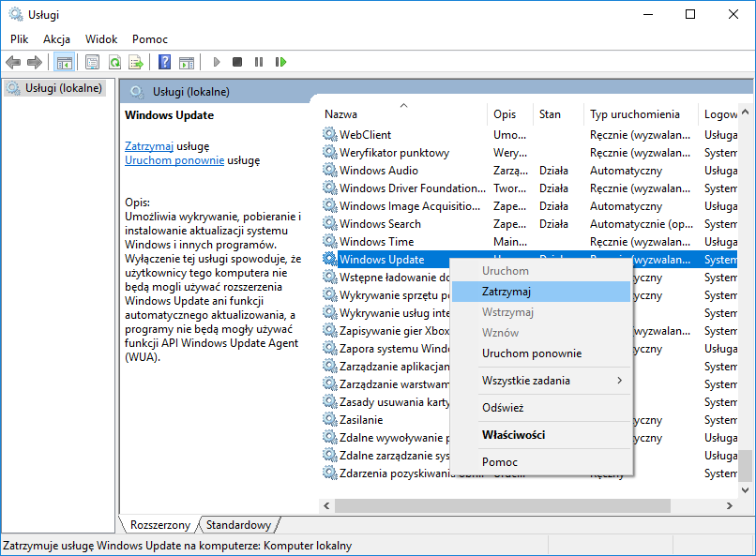Switch to the Standardowy tab
The width and height of the screenshot is (756, 556).
pos(238,525)
